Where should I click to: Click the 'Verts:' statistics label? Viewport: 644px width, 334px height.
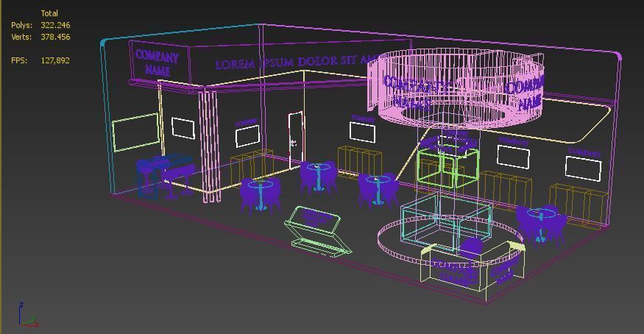pyautogui.click(x=21, y=37)
